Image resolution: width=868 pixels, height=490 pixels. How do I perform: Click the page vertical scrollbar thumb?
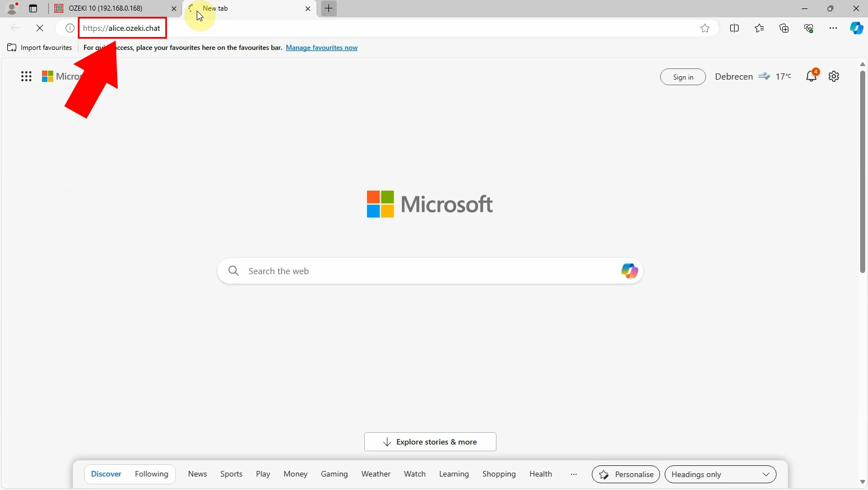(862, 172)
